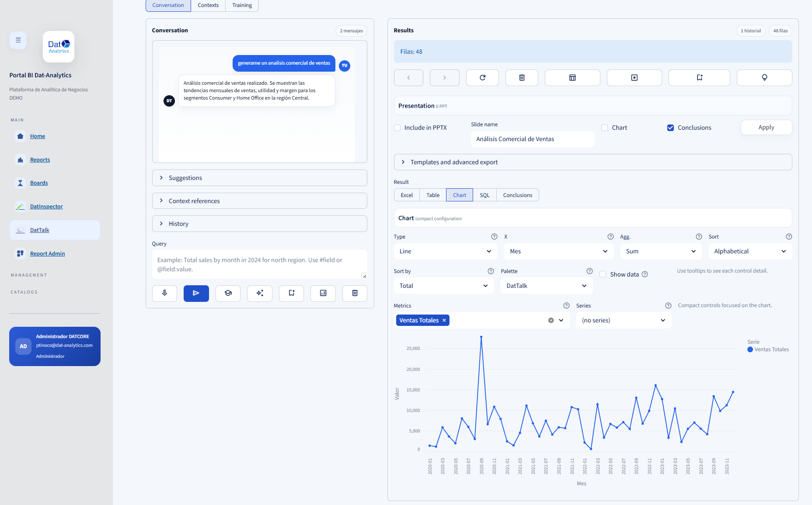812x505 pixels.
Task: Expand the Suggestions section
Action: pos(259,178)
